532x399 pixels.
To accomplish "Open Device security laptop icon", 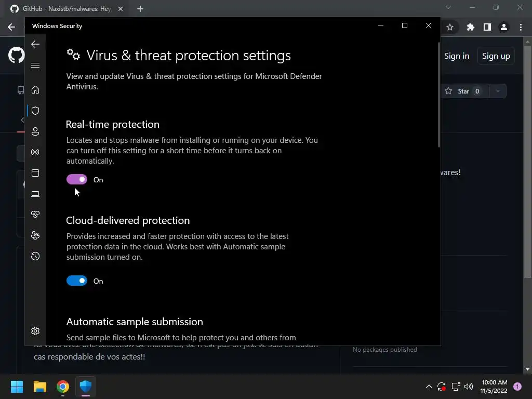I will [35, 194].
